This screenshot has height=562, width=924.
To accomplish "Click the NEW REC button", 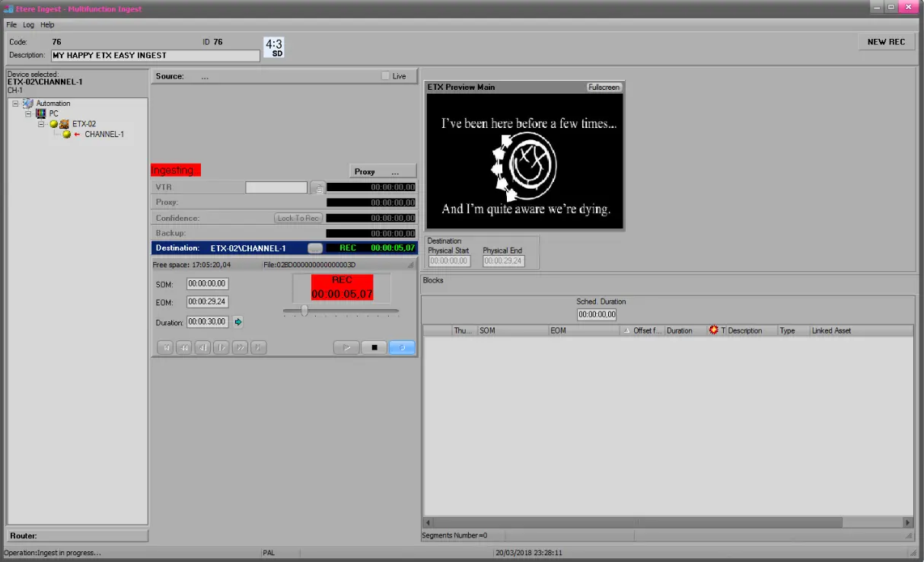I will 886,42.
